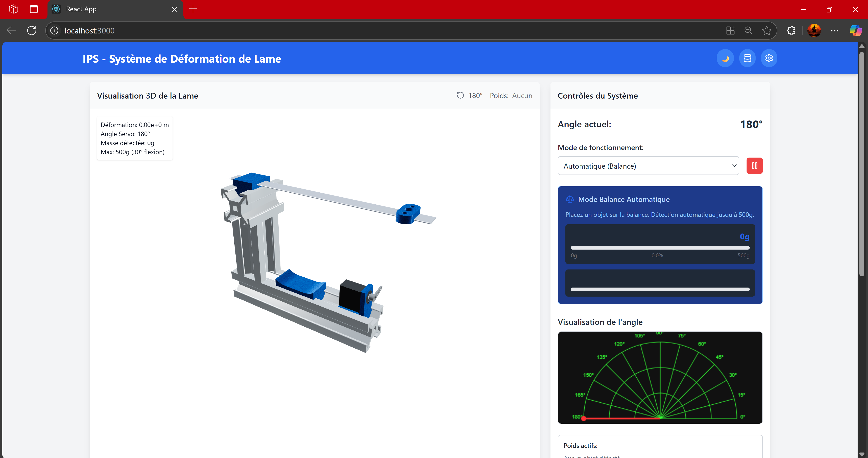Open the database icon in header
Image resolution: width=868 pixels, height=458 pixels.
(747, 58)
